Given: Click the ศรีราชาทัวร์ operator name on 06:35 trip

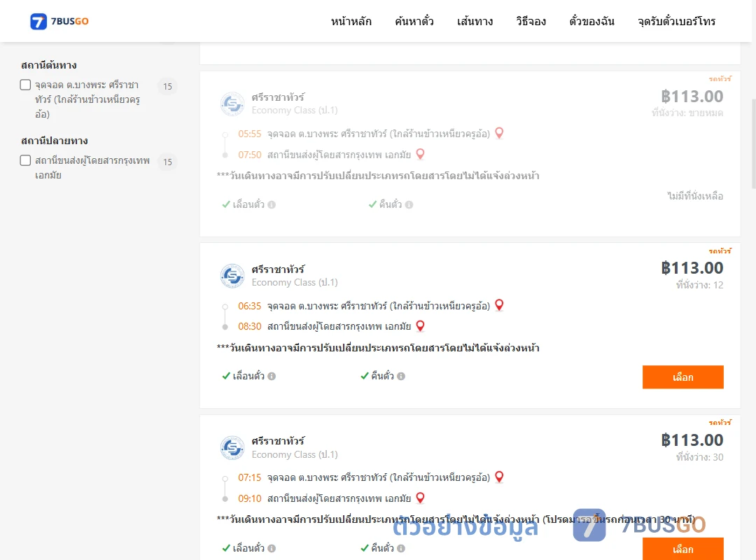Looking at the screenshot, I should (x=278, y=269).
